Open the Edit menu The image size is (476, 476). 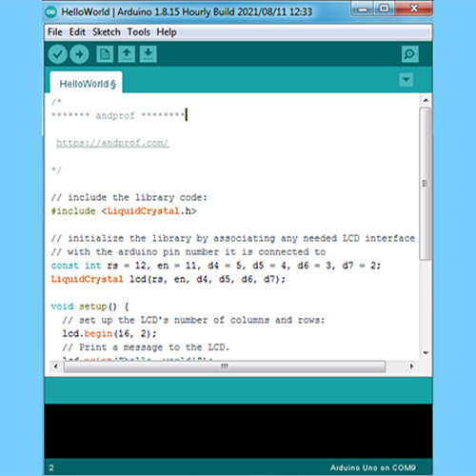coord(77,32)
